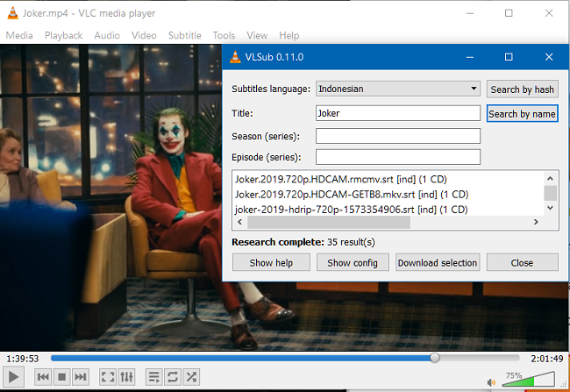Toggle the playlist view
Screen dimensions: 570x392
153,377
